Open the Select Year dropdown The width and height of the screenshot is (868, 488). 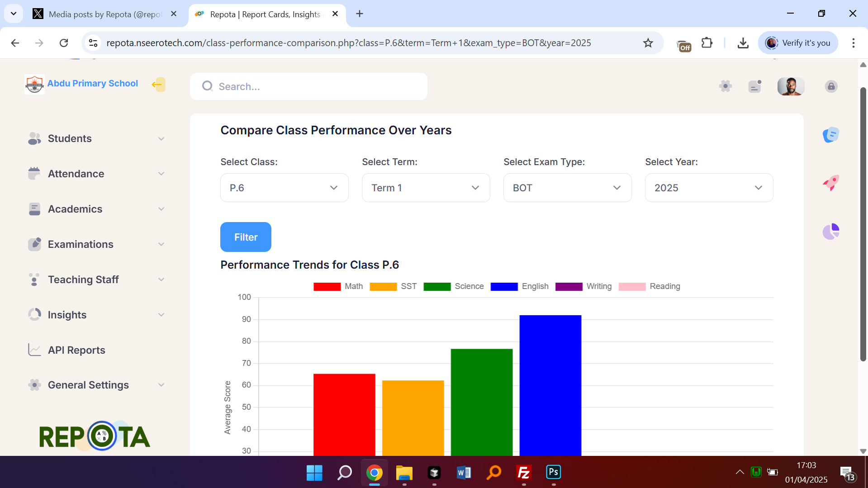tap(709, 188)
